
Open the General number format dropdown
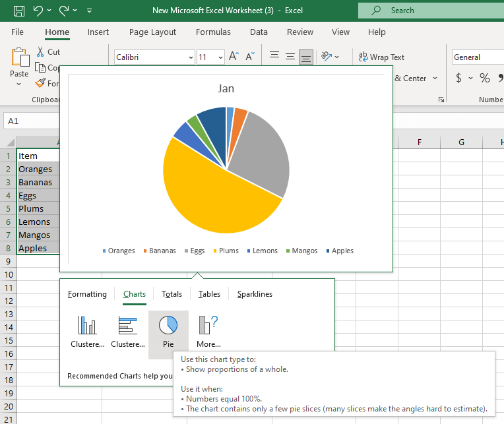(x=477, y=57)
